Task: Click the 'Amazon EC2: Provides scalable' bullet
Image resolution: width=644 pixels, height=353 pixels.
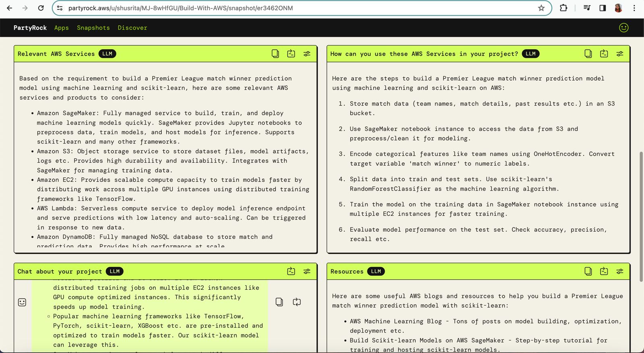Action: point(173,189)
